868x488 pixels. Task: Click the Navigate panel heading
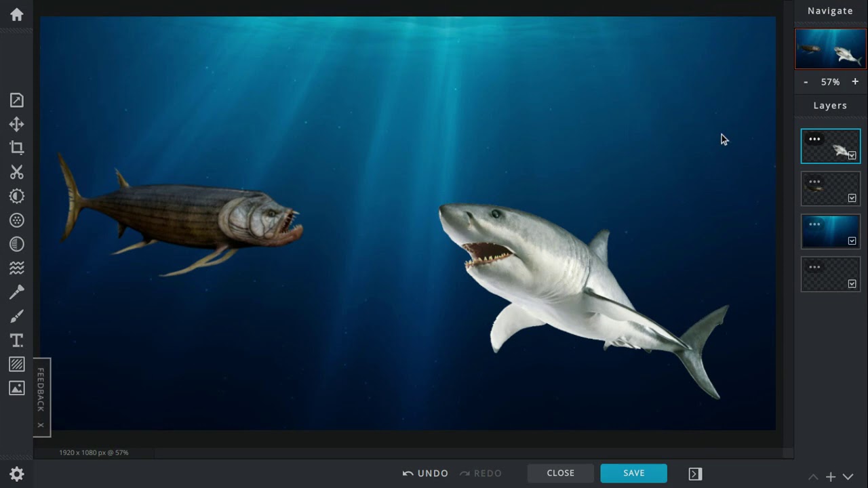[831, 11]
